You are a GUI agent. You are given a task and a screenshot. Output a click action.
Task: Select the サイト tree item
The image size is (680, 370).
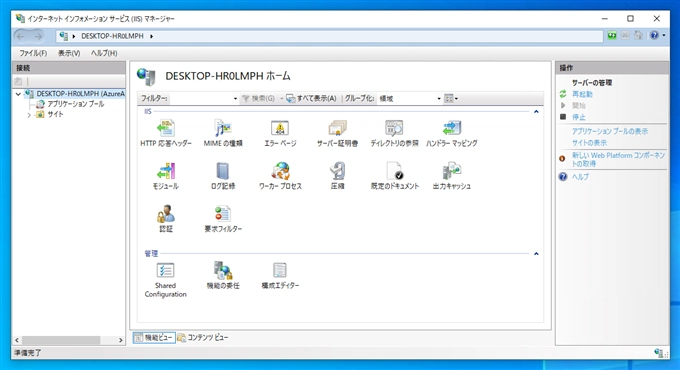point(55,115)
